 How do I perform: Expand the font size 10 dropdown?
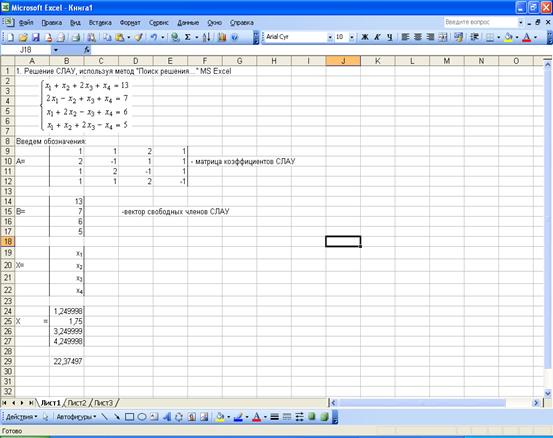click(351, 37)
